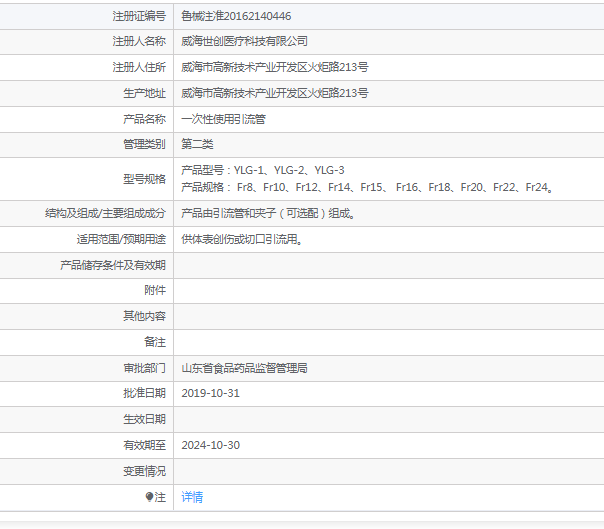Click the 结构及组成/主要组成成分 label
This screenshot has width=604, height=529.
105,213
